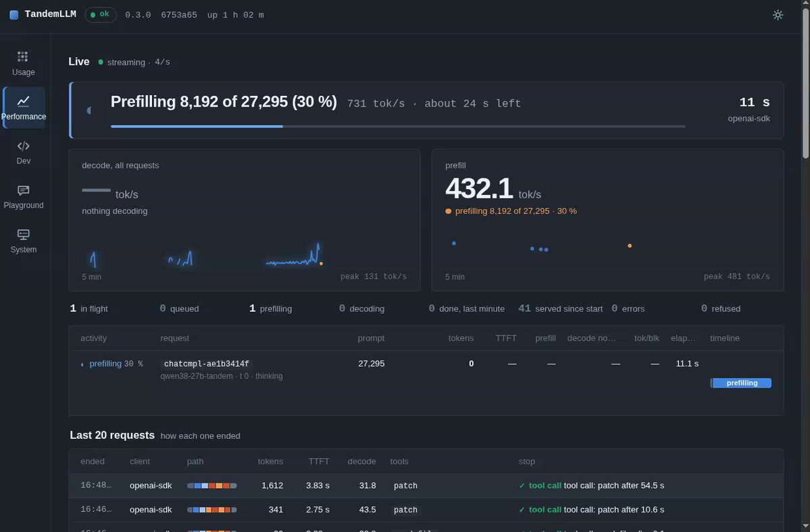Click the green ok status badge
Image resolution: width=810 pixels, height=532 pixels.
pyautogui.click(x=100, y=14)
